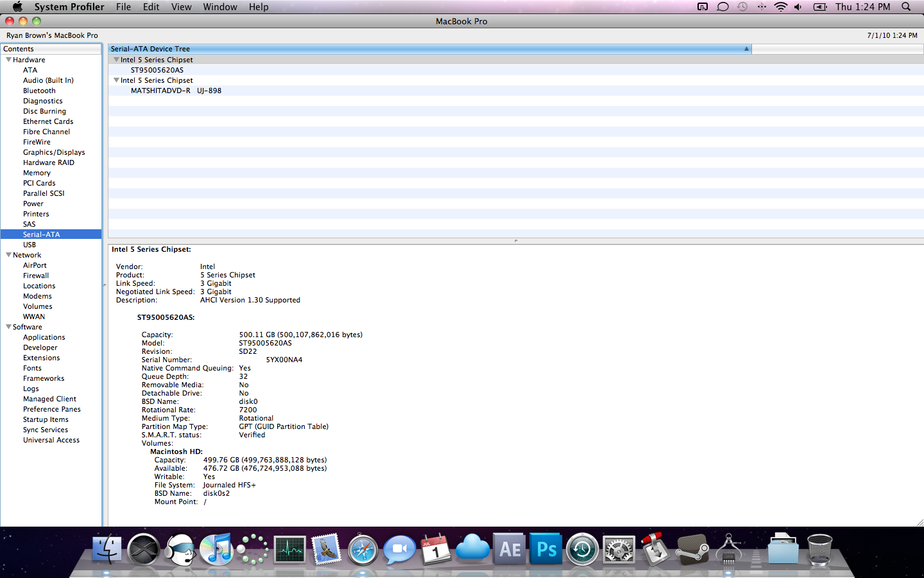Click the Thu 1:24 PM clock
This screenshot has height=578, width=924.
[x=862, y=6]
